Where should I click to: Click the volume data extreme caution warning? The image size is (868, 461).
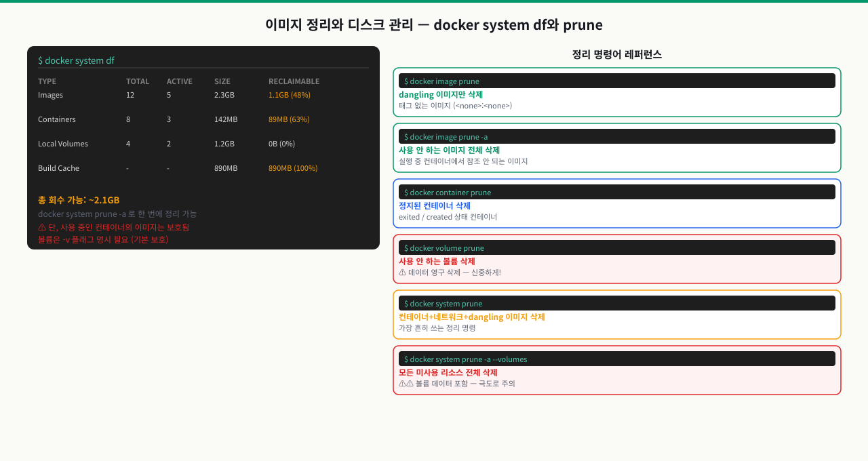457,384
